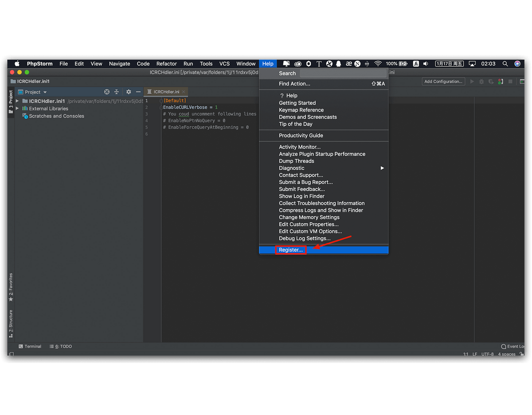The width and height of the screenshot is (532, 415).
Task: Click the PHP debug listening phone icon
Action: 501,81
